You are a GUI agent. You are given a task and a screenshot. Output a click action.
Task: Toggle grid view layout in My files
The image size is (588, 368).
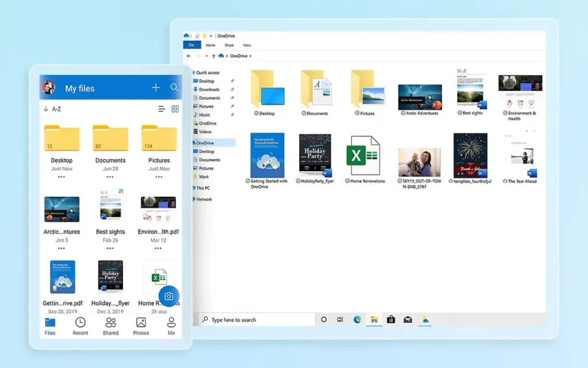(175, 108)
